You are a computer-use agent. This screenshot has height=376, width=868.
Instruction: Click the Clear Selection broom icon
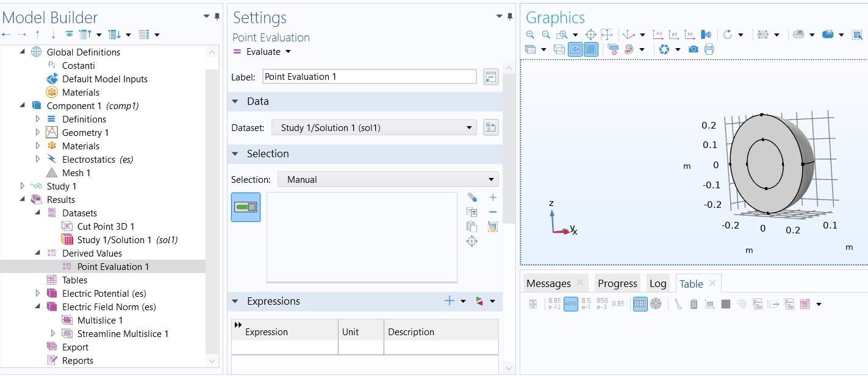[x=493, y=227]
